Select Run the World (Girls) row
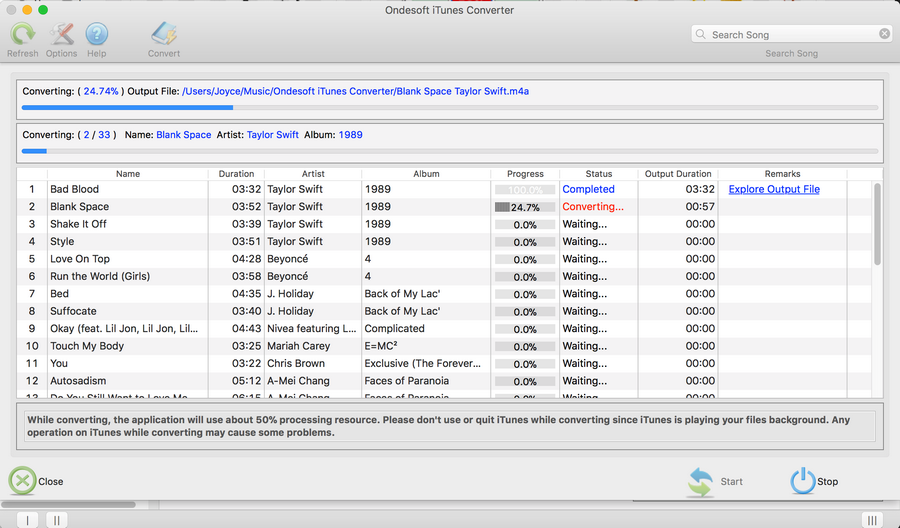900x528 pixels. click(x=444, y=276)
